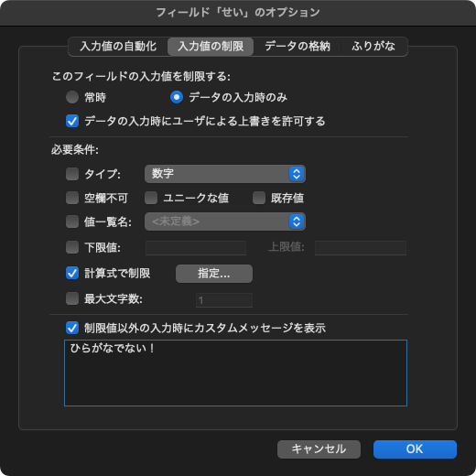
Task: Select the 入力値の制限 tab
Action: tap(211, 47)
